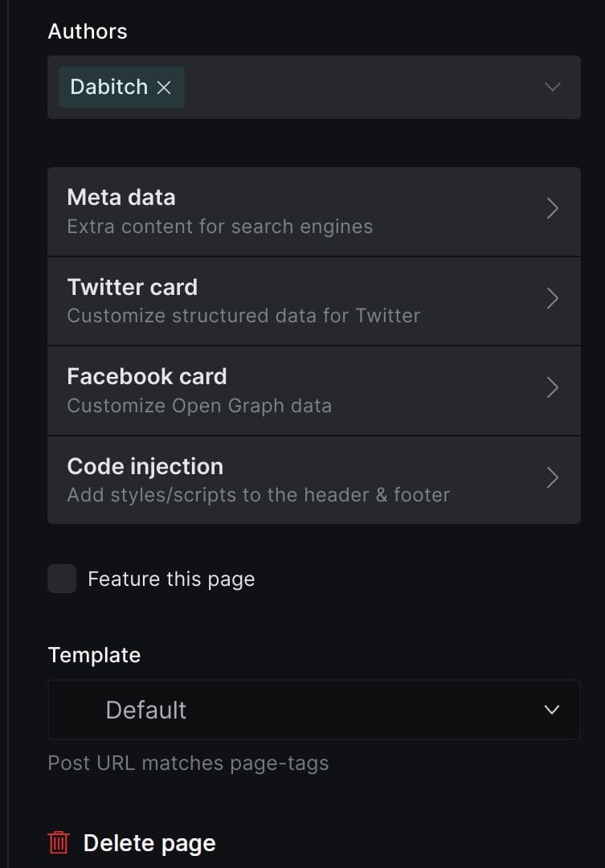Open the Facebook card settings

click(x=314, y=391)
